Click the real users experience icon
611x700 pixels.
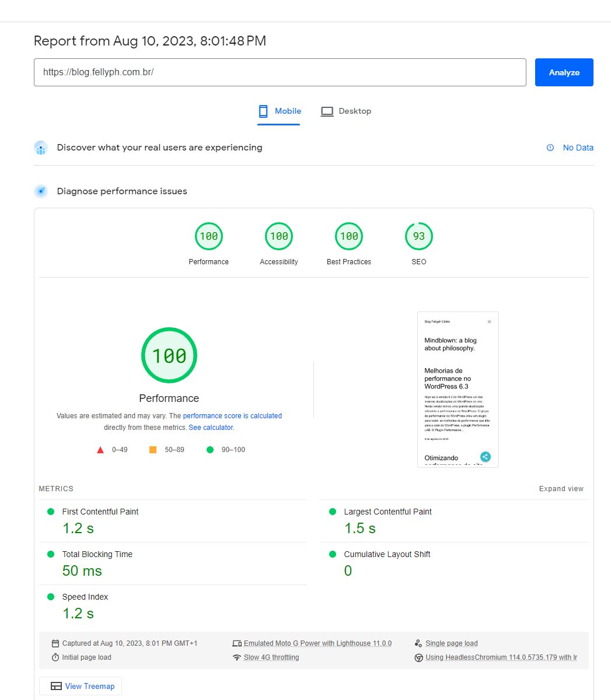41,148
